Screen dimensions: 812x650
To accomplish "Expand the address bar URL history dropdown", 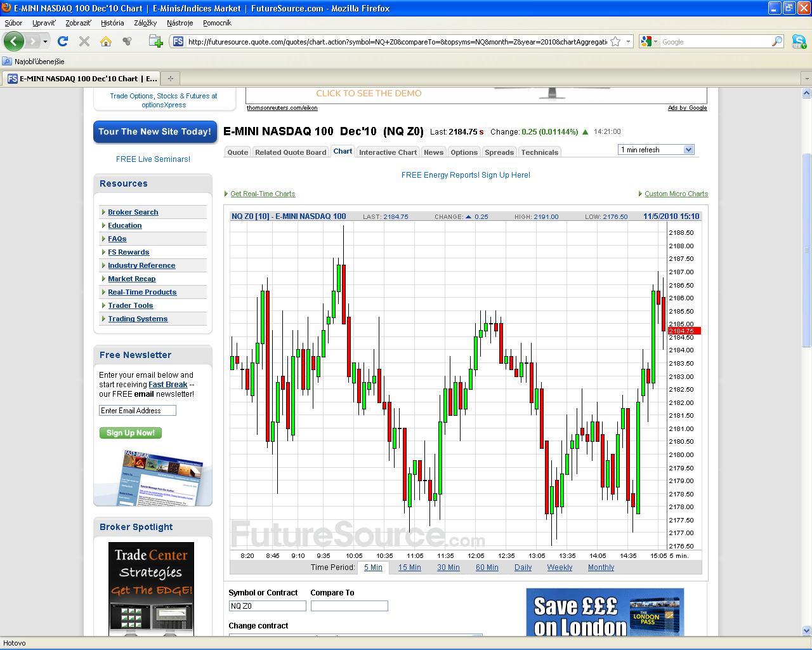I will click(629, 42).
